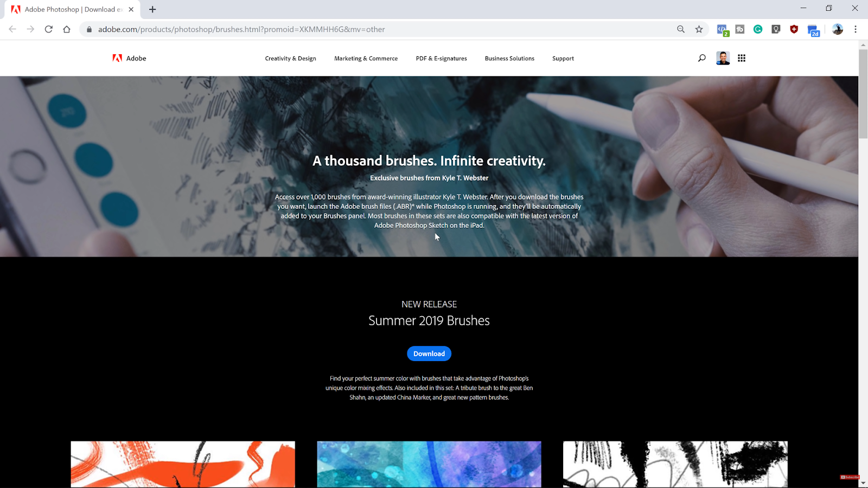Expand the PDF & E-signatures menu

(x=441, y=59)
